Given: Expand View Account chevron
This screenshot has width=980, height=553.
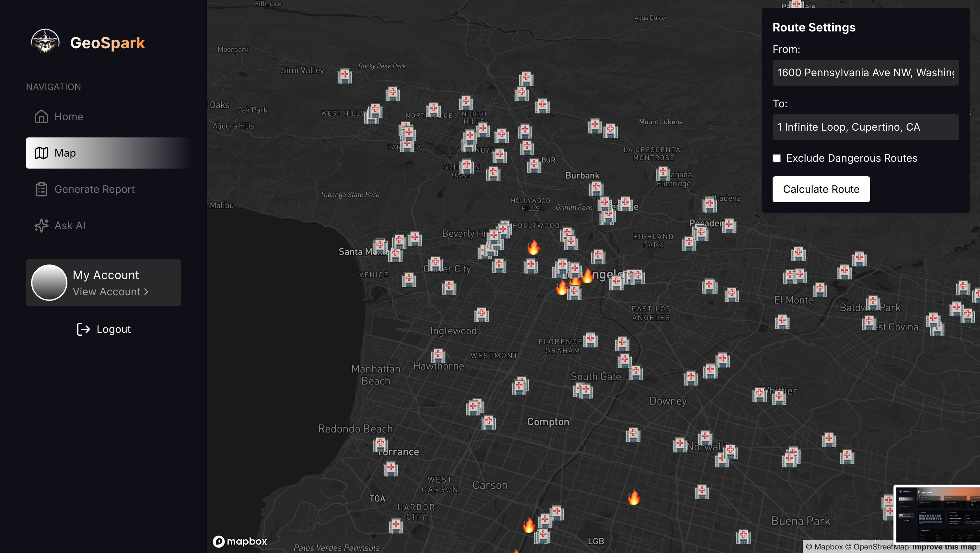Looking at the screenshot, I should (146, 292).
